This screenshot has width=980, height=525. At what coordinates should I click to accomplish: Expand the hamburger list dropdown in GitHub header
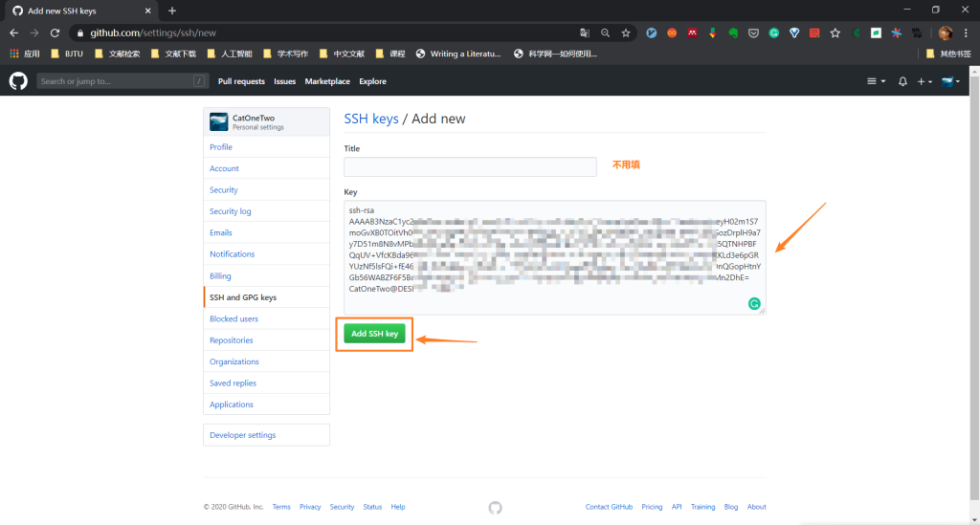point(876,81)
